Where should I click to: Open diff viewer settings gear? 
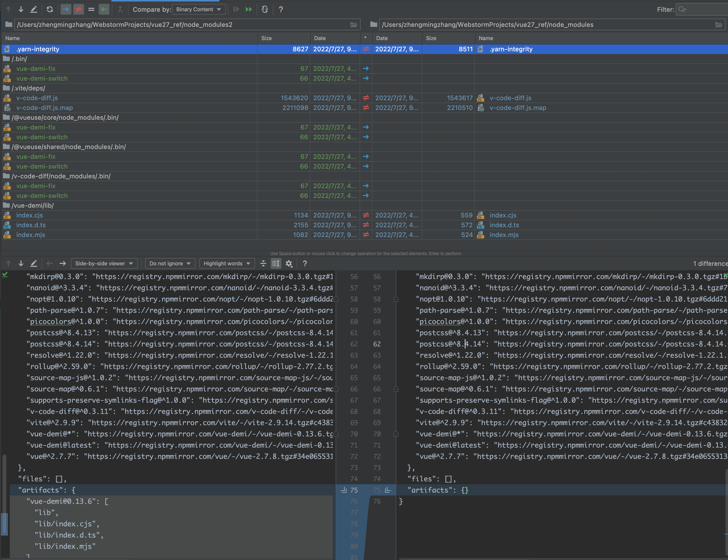coord(289,263)
